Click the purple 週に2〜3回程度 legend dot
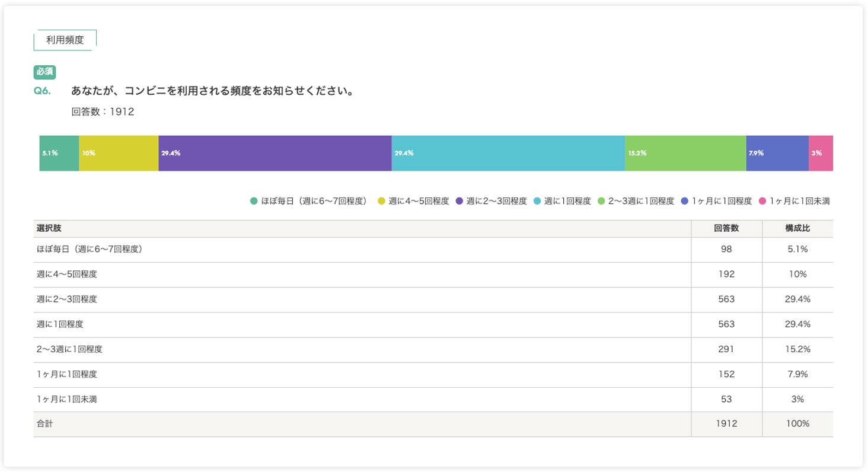 [459, 201]
